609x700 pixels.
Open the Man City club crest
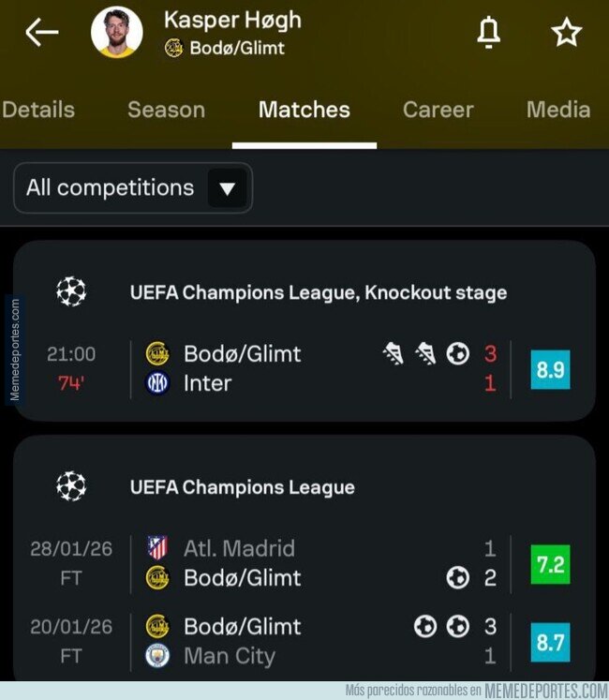pyautogui.click(x=157, y=655)
